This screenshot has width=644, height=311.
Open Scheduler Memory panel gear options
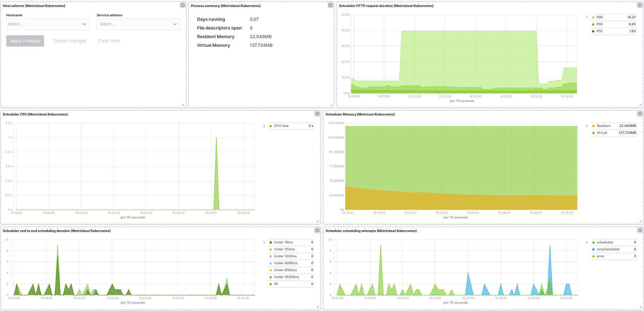point(640,114)
